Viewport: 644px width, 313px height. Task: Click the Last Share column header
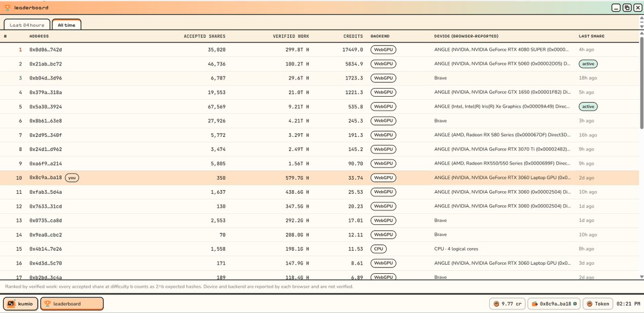591,36
